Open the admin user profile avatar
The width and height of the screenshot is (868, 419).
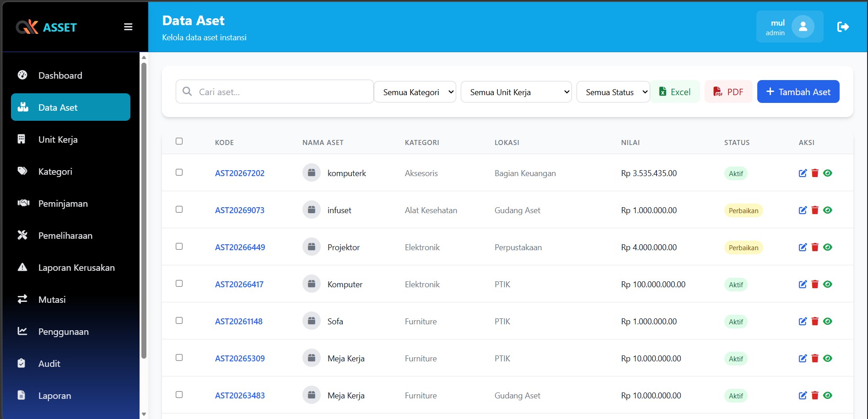(803, 27)
